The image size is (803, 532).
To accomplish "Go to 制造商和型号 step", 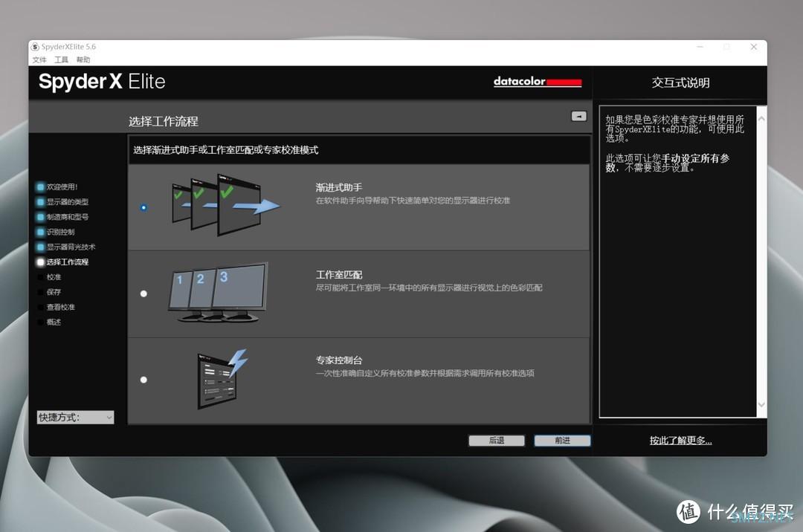I will [62, 217].
